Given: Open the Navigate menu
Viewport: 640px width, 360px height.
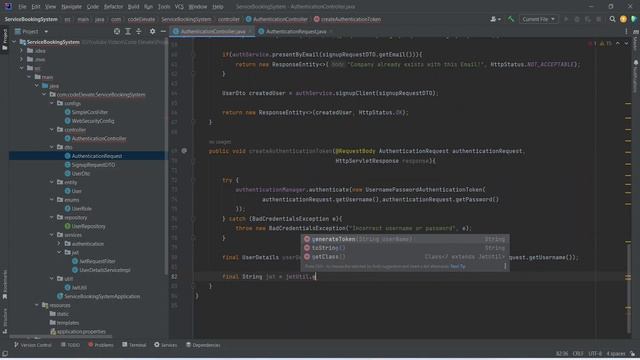Looking at the screenshot, I should [x=71, y=7].
